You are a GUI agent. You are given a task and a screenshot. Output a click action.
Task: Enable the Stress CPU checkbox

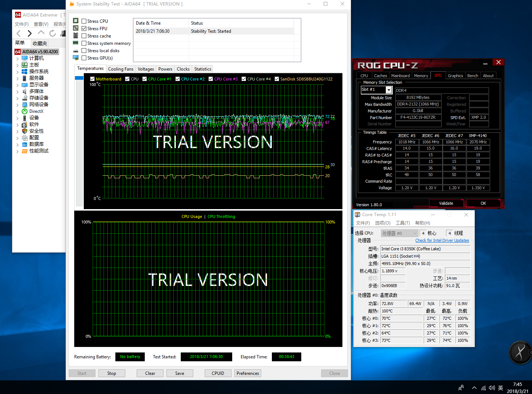point(84,21)
